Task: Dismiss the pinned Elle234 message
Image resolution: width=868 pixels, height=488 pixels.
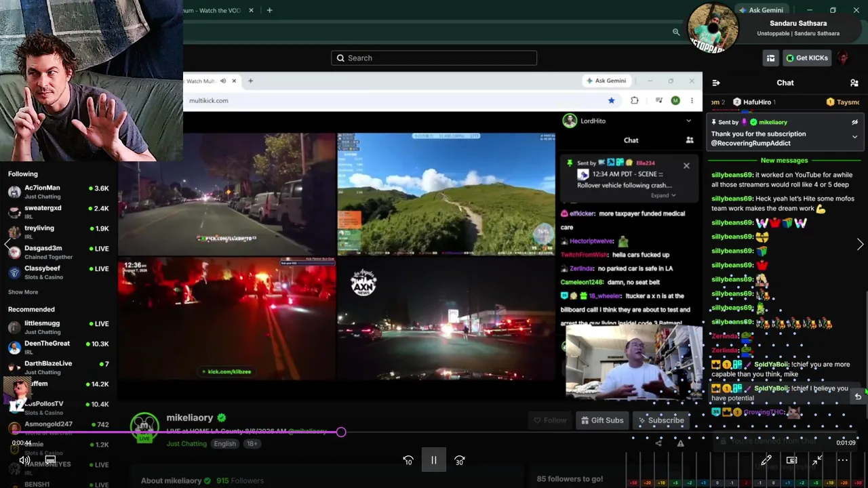Action: [x=686, y=165]
